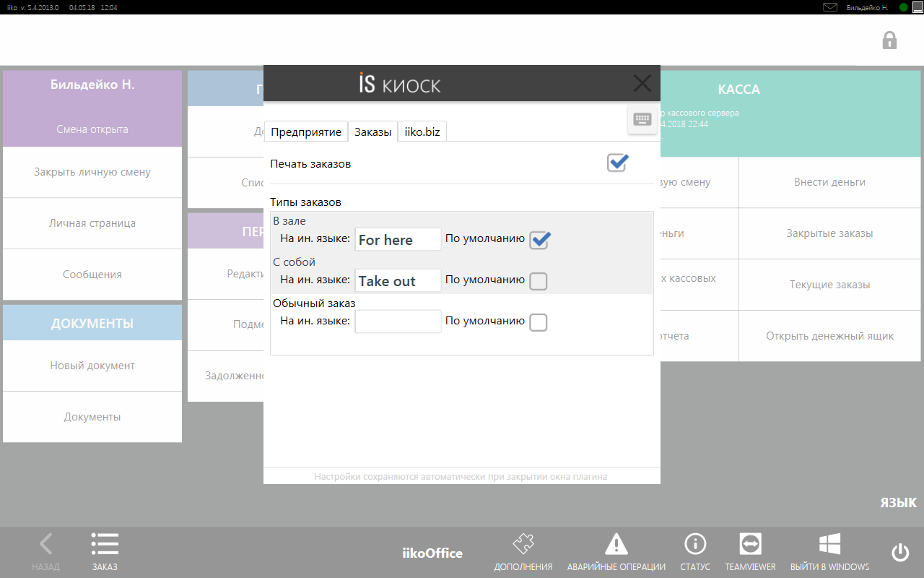
Task: Click the 'For here' language field
Action: click(x=398, y=239)
